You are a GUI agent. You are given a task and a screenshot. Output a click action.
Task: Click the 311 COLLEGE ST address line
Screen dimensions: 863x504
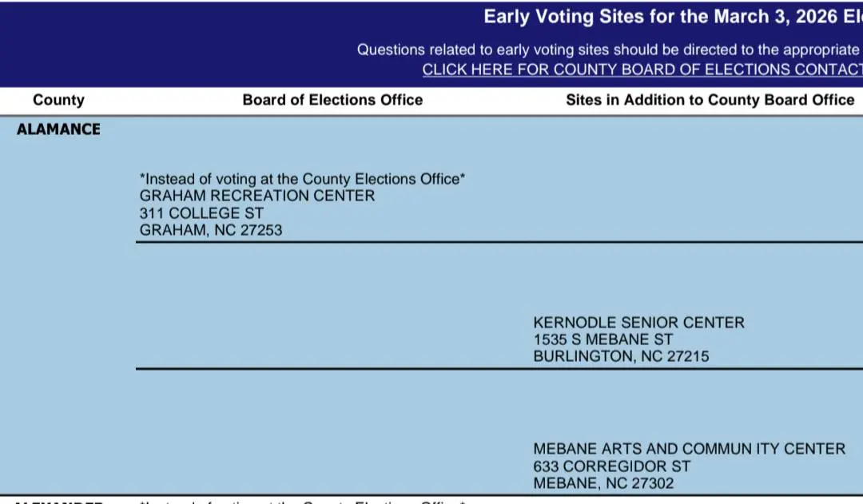point(201,213)
